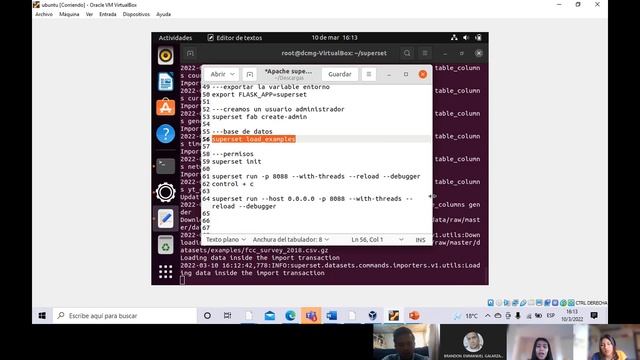This screenshot has width=640, height=360.
Task: Click the 'control + c' line
Action: pyautogui.click(x=233, y=184)
